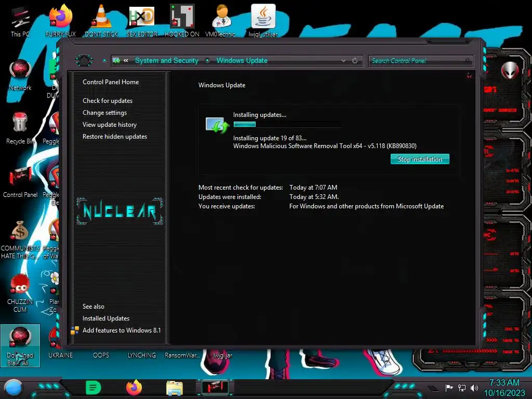
Task: Launch Firefox from the taskbar
Action: (x=134, y=388)
